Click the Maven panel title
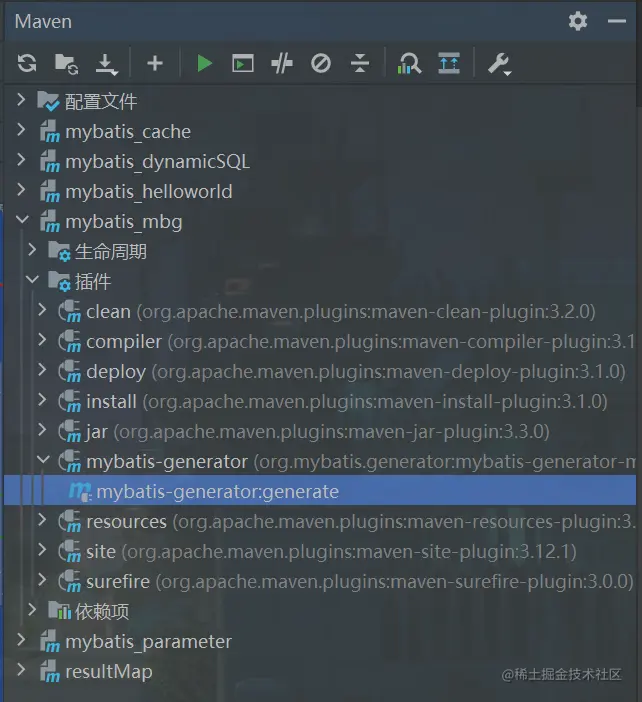The height and width of the screenshot is (702, 642). pyautogui.click(x=43, y=21)
